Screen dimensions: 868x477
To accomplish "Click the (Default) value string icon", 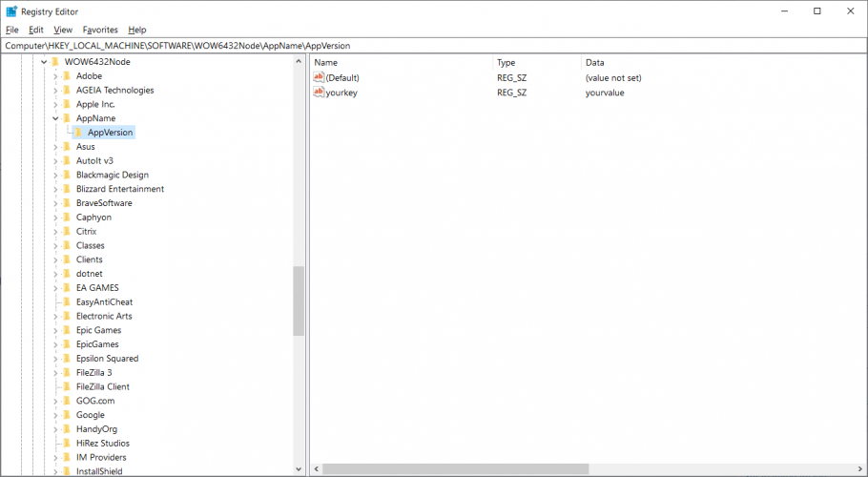I will 320,76.
